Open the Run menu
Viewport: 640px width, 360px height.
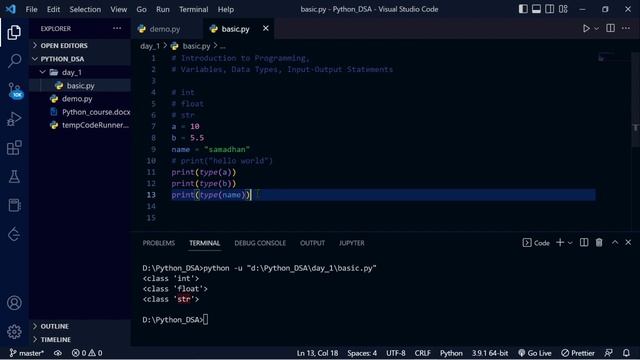(x=162, y=9)
